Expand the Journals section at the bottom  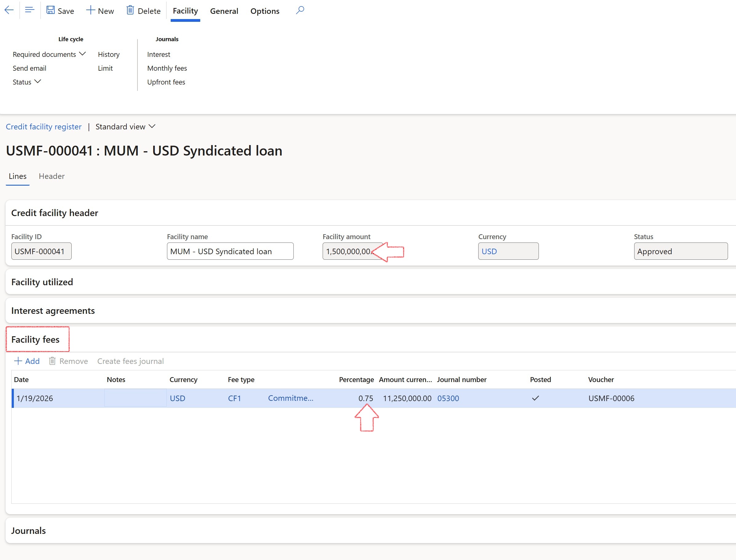28,530
